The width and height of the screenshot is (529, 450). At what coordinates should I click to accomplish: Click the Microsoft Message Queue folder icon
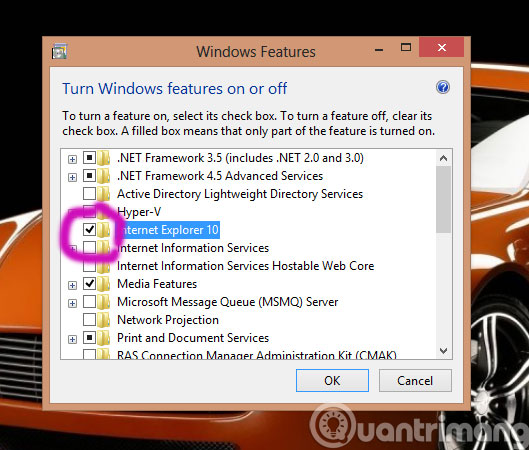[x=104, y=302]
